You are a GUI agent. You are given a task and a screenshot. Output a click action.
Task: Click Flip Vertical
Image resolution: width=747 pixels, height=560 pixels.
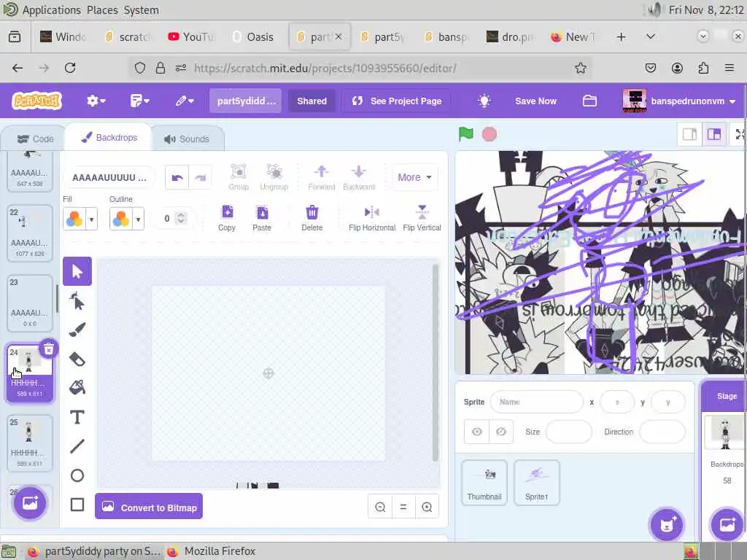coord(422,218)
